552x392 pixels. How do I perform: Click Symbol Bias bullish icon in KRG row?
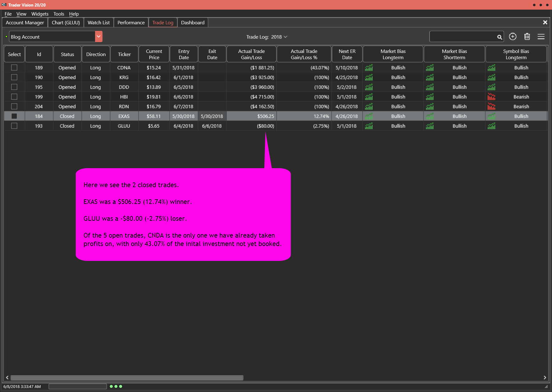pyautogui.click(x=492, y=77)
